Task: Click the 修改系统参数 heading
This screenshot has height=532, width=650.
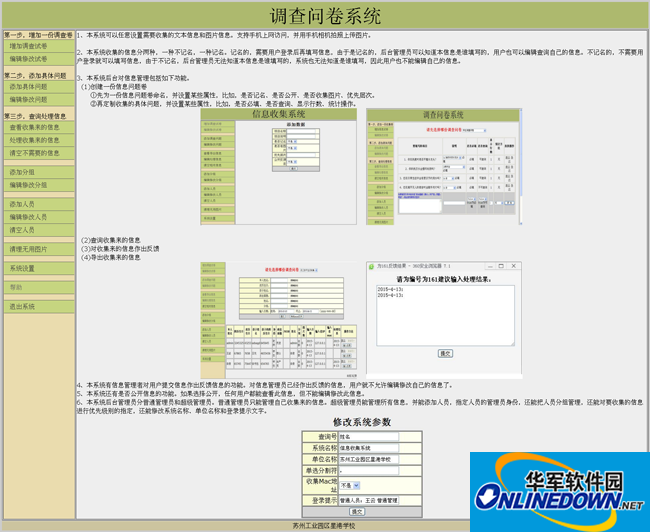Action: (362, 422)
